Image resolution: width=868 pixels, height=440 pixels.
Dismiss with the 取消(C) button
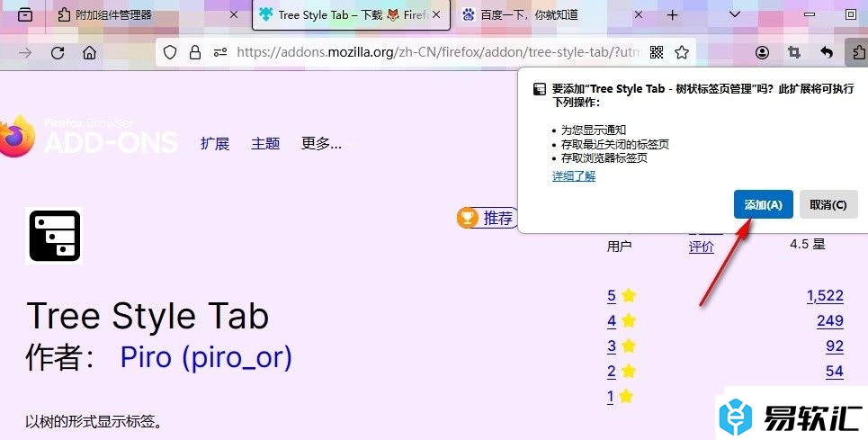(x=828, y=205)
